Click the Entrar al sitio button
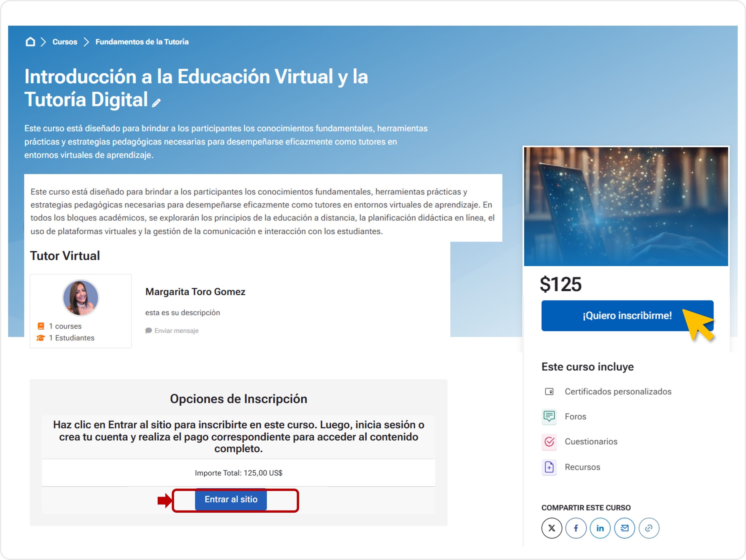 coord(231,500)
